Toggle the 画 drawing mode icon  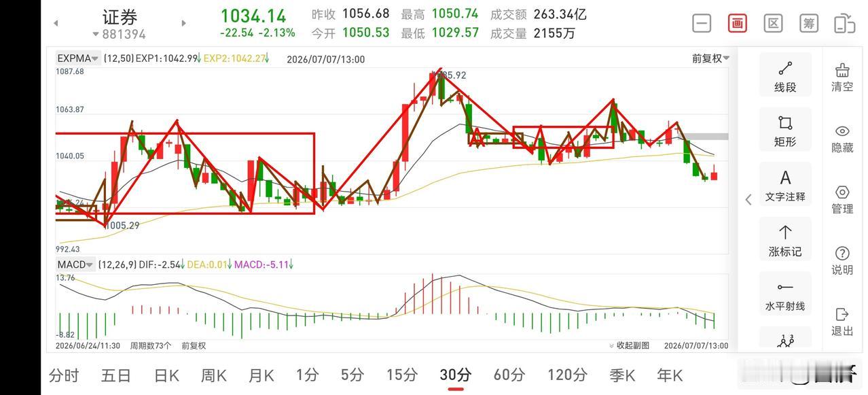(737, 23)
